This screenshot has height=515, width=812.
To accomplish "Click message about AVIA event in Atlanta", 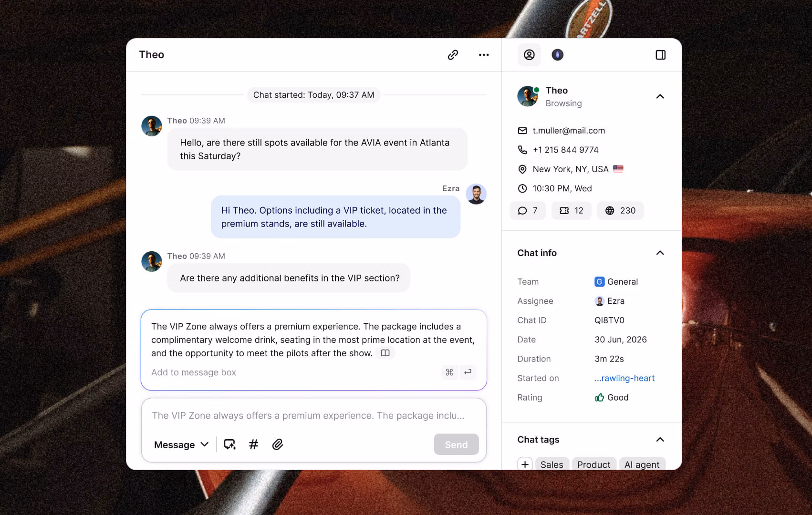I will (317, 149).
